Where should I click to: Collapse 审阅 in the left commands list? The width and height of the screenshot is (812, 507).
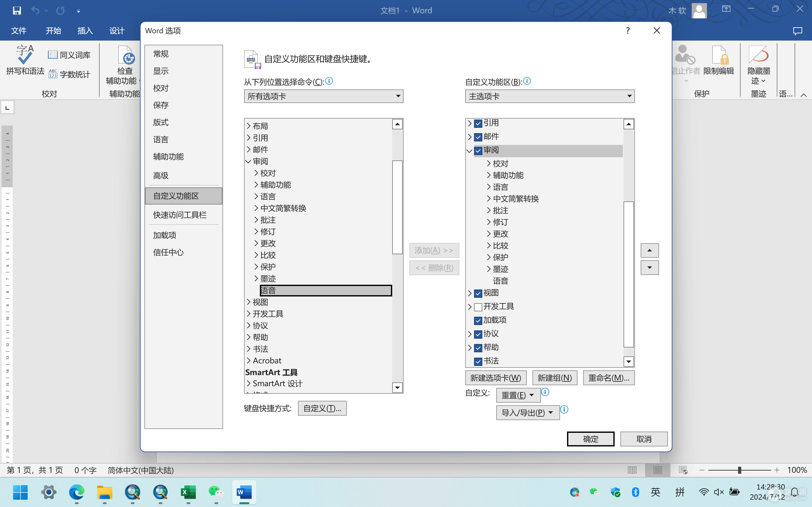[x=248, y=161]
